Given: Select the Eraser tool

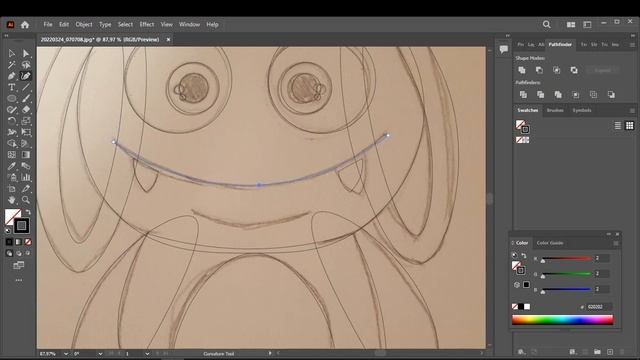Looking at the screenshot, I should pos(26,110).
